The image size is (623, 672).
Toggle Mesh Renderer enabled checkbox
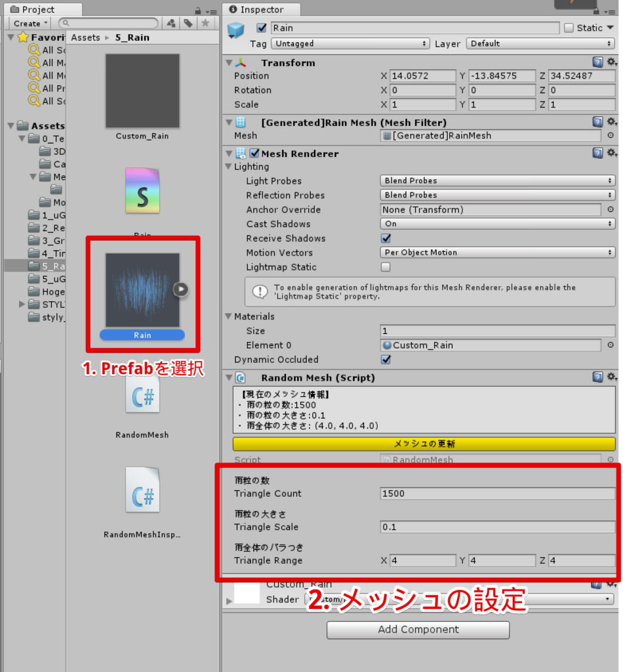254,153
